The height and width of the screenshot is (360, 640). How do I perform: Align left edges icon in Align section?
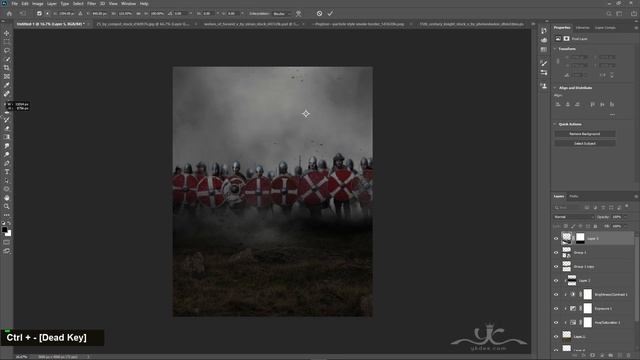tap(558, 104)
